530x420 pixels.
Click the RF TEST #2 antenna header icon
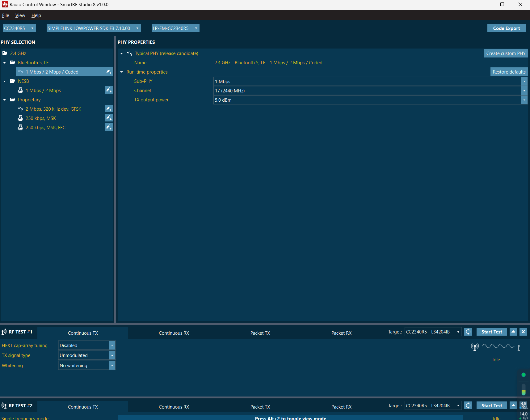click(4, 406)
